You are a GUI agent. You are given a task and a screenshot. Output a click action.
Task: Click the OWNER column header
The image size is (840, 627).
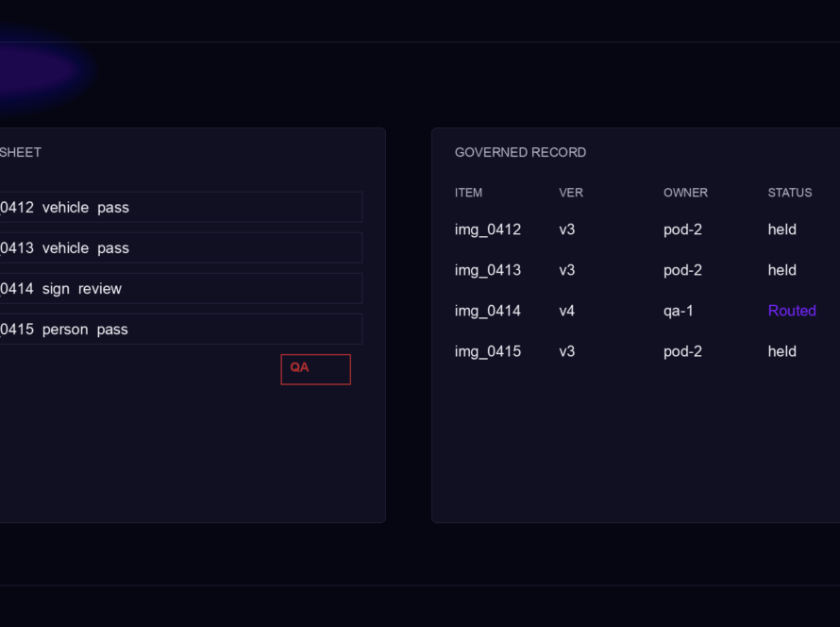coord(686,193)
